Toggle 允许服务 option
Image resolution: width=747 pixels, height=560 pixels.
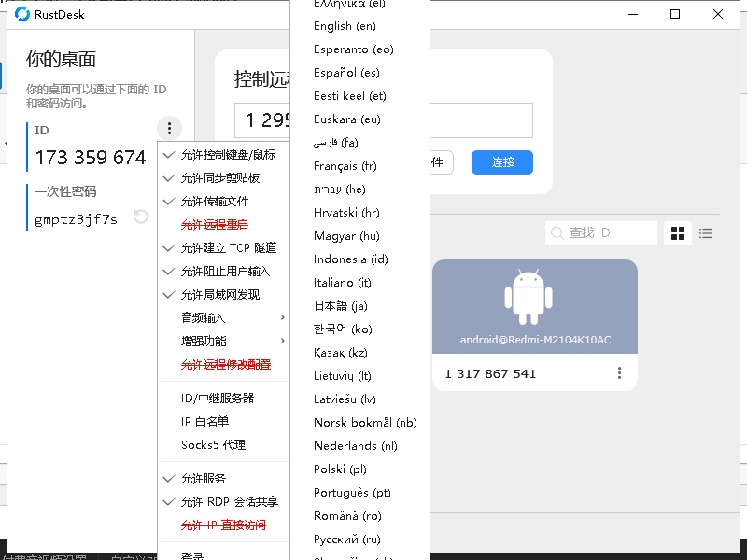pyautogui.click(x=224, y=479)
